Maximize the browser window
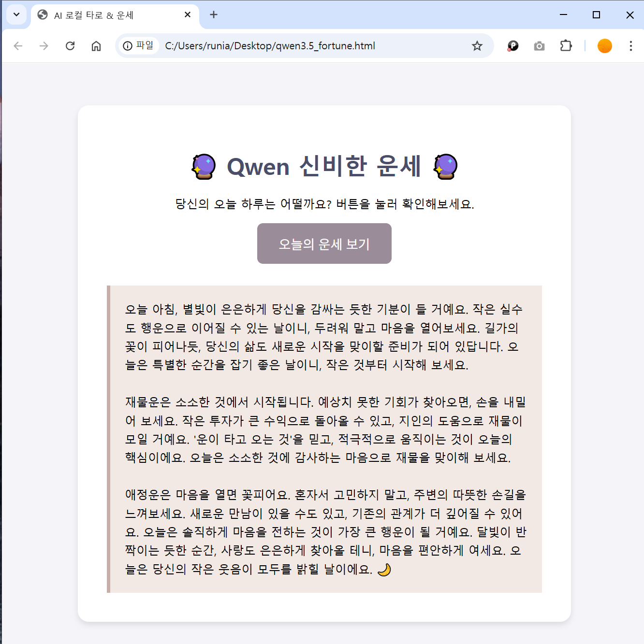This screenshot has width=644, height=644. pyautogui.click(x=596, y=15)
